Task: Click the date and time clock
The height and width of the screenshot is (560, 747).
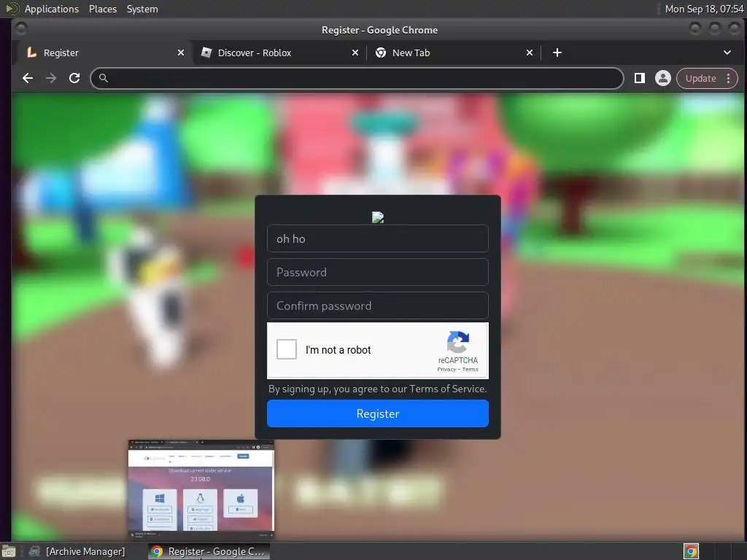Action: tap(704, 9)
